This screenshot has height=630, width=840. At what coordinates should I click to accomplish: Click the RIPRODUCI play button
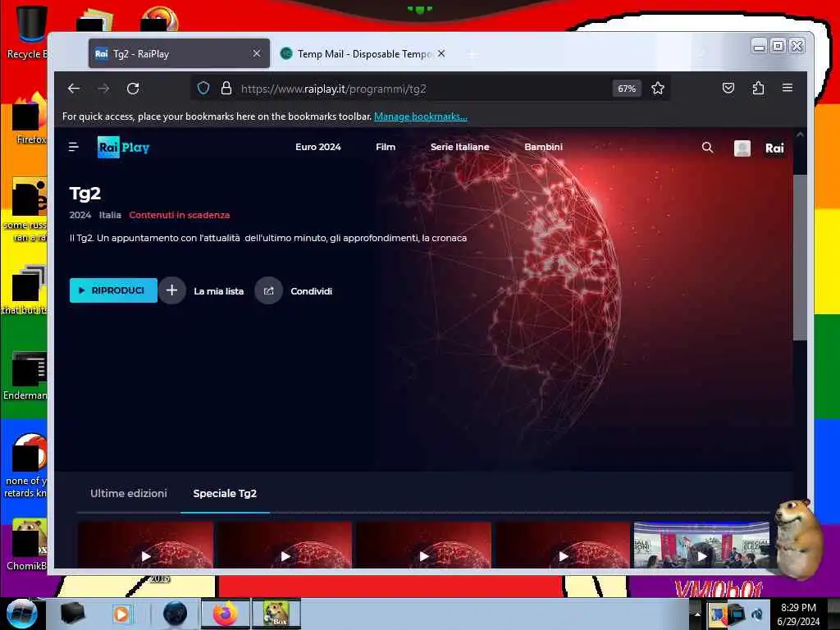pyautogui.click(x=113, y=290)
